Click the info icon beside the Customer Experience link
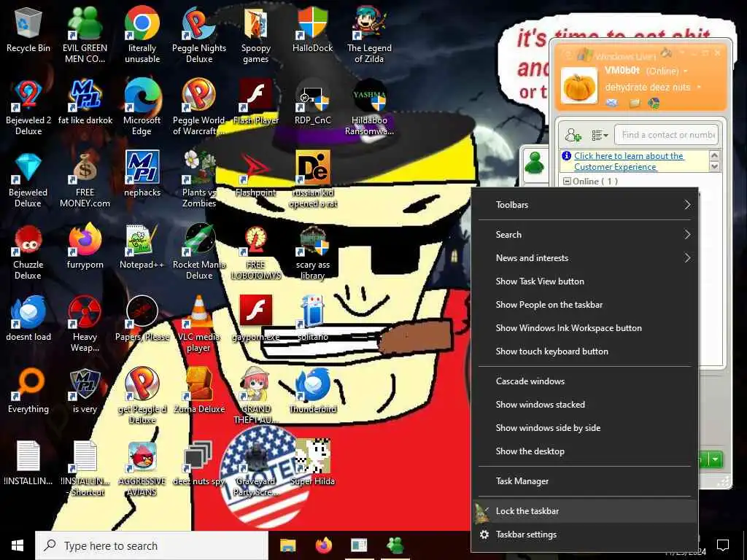This screenshot has width=747, height=560. tap(566, 156)
